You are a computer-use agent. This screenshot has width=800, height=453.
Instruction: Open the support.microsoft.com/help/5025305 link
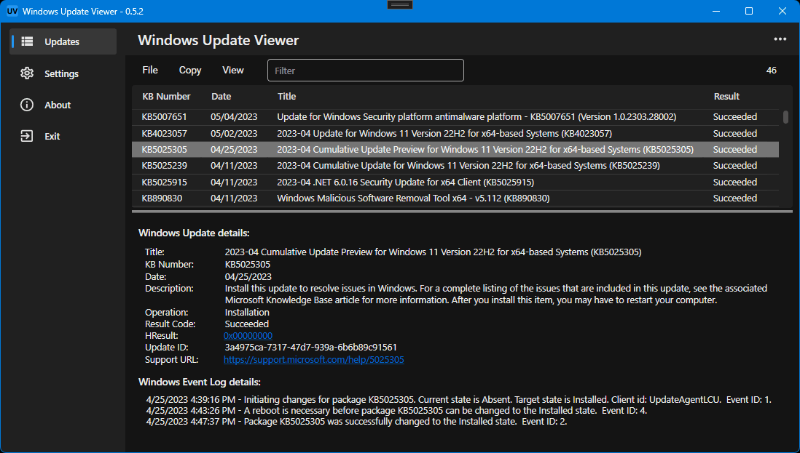click(x=314, y=360)
